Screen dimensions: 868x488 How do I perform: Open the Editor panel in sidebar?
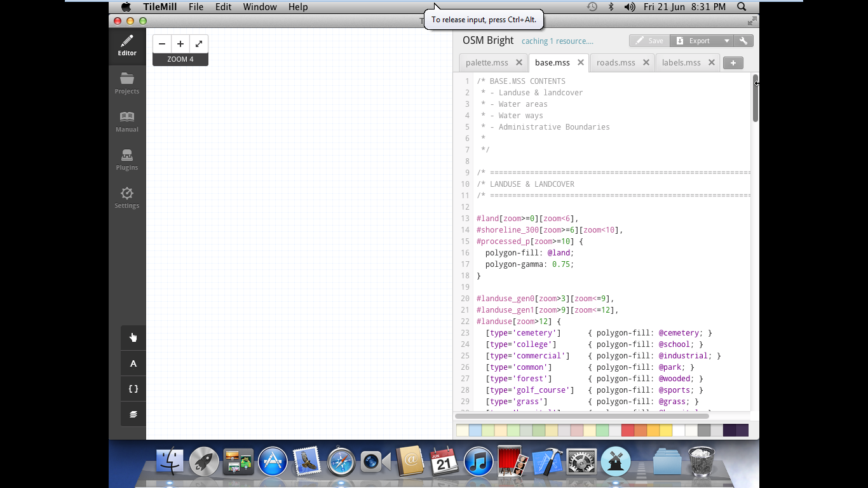click(127, 46)
